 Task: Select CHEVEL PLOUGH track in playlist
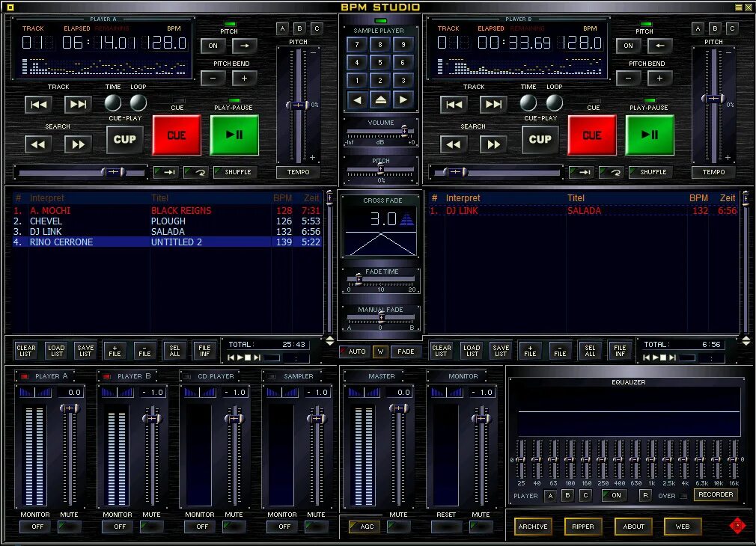pyautogui.click(x=167, y=221)
